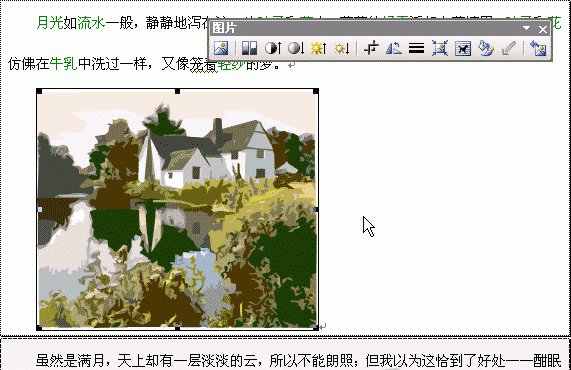Click the top-middle sizing handle of picture
The height and width of the screenshot is (370, 571).
[x=177, y=91]
